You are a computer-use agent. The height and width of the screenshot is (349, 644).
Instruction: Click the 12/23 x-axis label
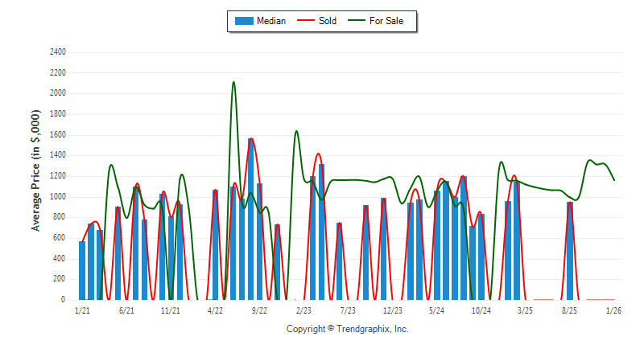pyautogui.click(x=392, y=310)
